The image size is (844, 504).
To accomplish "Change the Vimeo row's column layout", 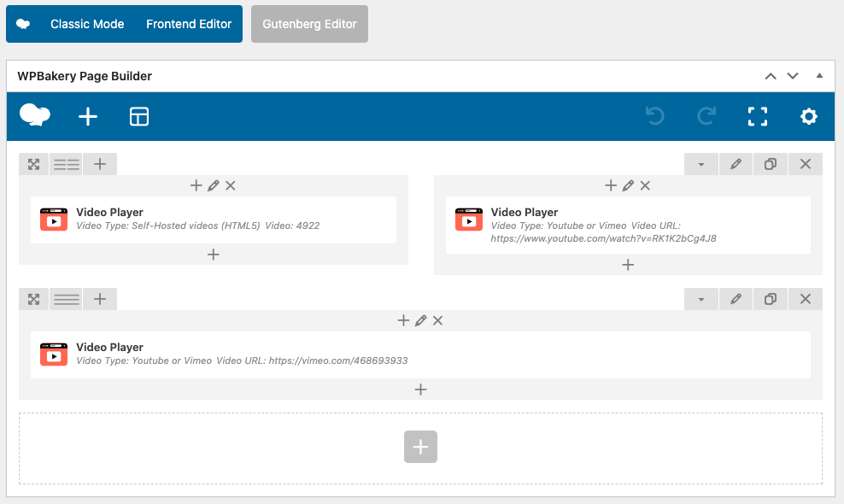I will (67, 299).
